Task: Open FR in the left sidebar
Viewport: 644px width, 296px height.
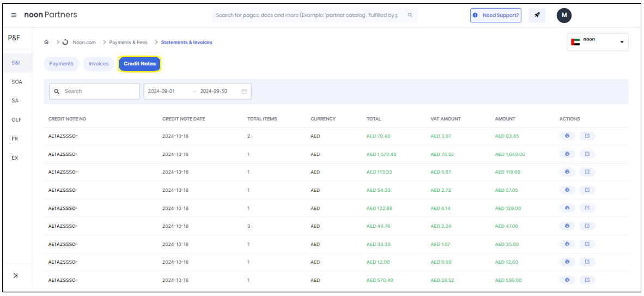Action: [15, 139]
